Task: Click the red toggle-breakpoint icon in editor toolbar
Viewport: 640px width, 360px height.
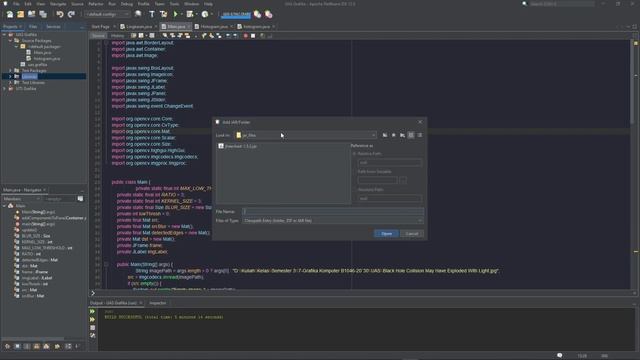Action: 246,36
